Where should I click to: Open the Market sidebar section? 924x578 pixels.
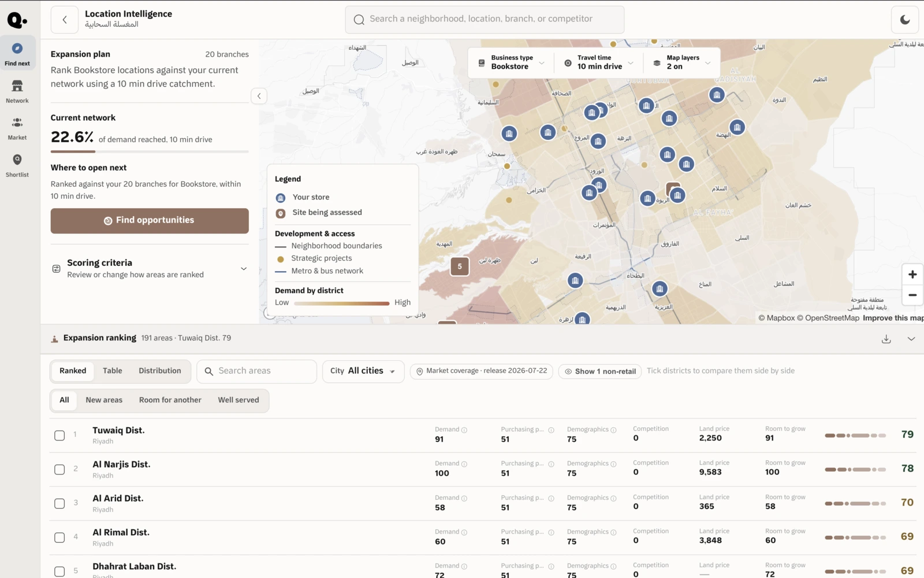[17, 128]
